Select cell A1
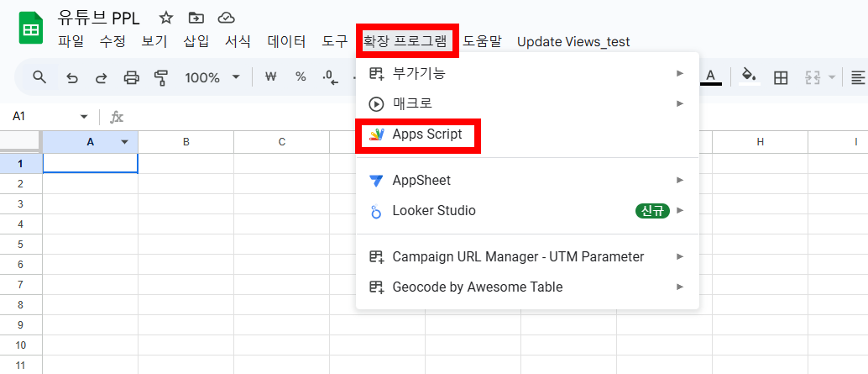The height and width of the screenshot is (374, 868). coord(90,163)
